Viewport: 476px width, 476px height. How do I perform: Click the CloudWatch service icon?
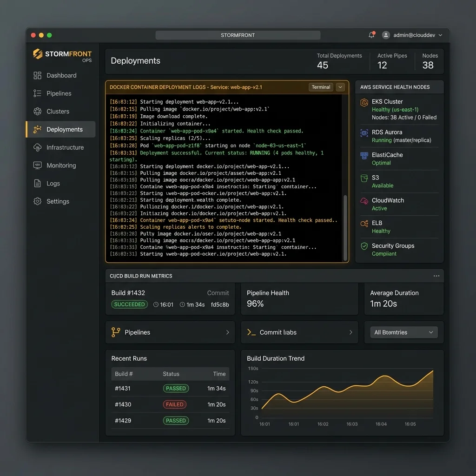pos(364,201)
